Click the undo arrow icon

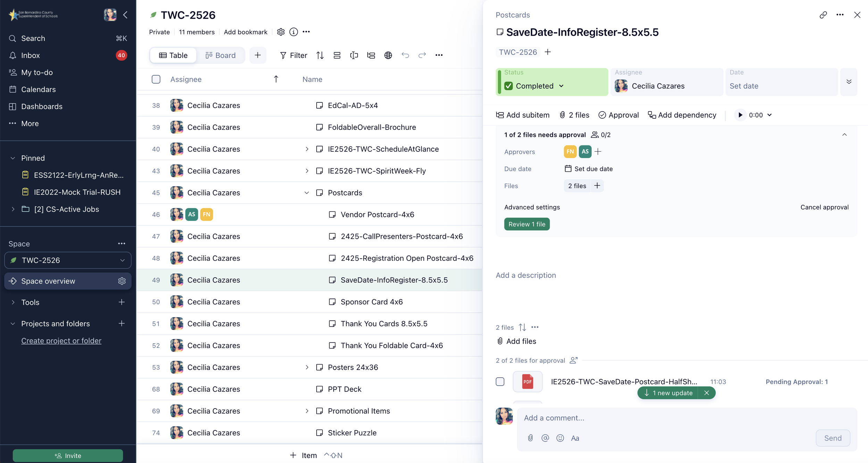[x=405, y=55]
